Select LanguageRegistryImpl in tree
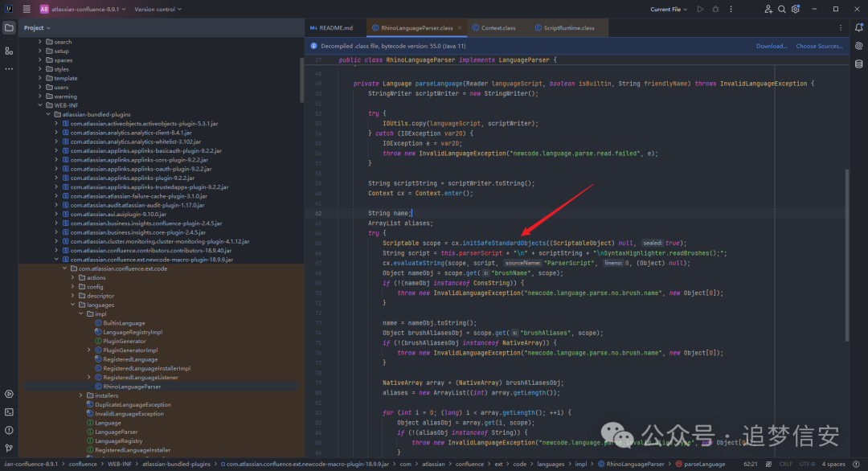The height and width of the screenshot is (471, 868). 133,332
